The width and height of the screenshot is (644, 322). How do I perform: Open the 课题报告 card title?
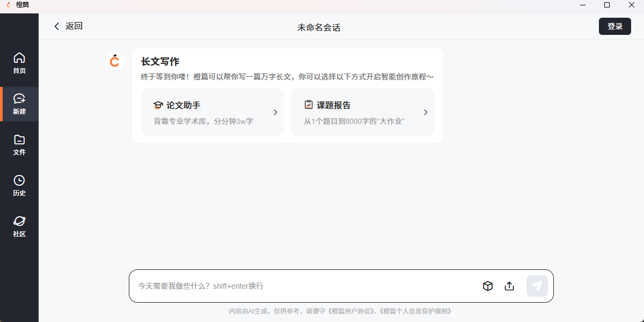coord(333,105)
